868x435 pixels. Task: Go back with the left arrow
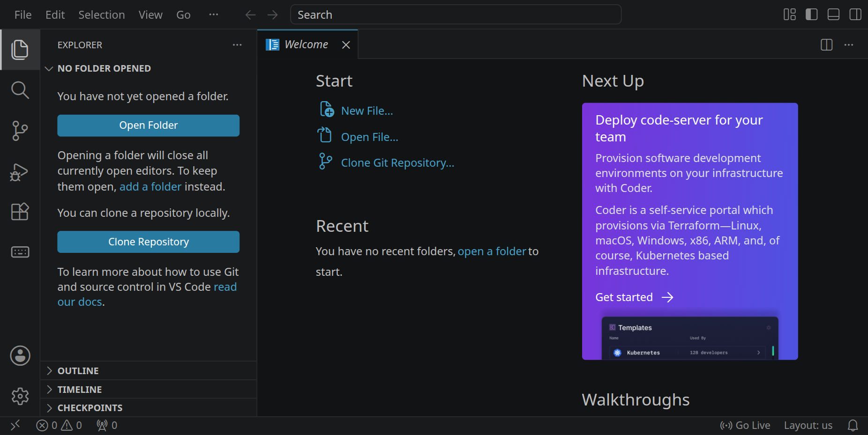[251, 15]
